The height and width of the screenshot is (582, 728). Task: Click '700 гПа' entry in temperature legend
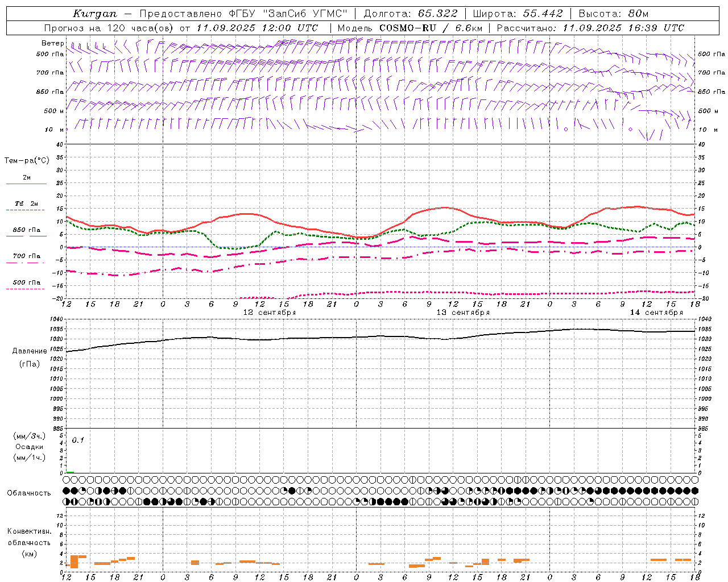point(27,256)
